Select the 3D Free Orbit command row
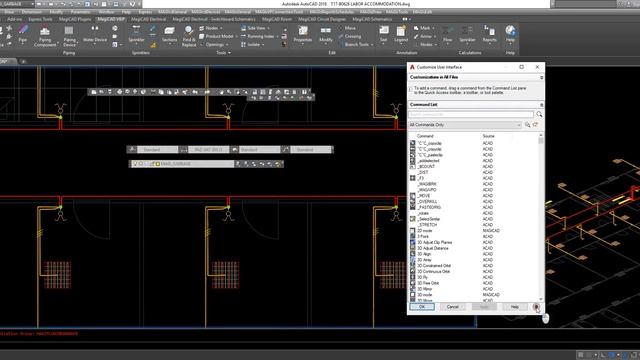Screen dimensions: 640x360 (473, 283)
